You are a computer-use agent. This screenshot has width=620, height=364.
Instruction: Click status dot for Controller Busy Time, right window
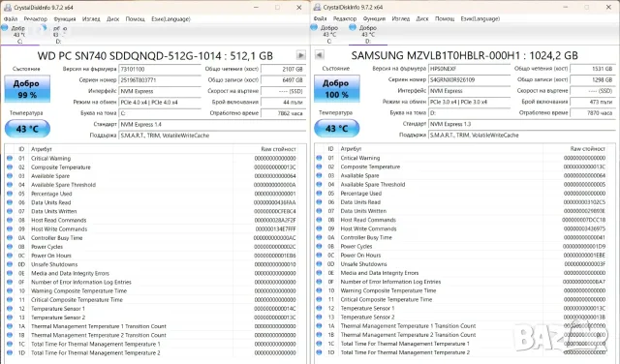click(x=319, y=237)
